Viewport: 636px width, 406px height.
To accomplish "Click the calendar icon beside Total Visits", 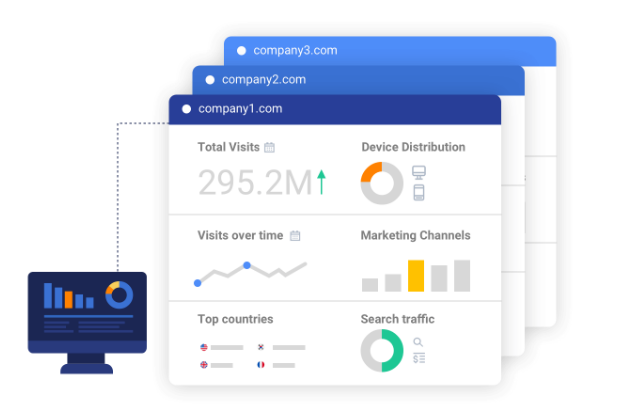I will [269, 147].
